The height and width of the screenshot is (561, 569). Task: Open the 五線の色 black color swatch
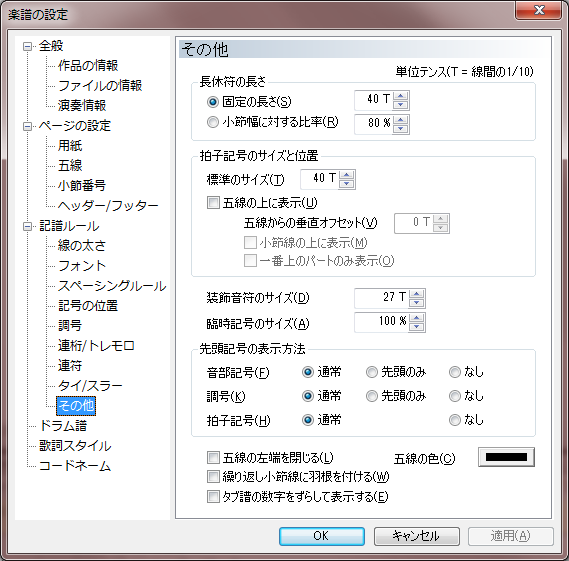coord(506,457)
